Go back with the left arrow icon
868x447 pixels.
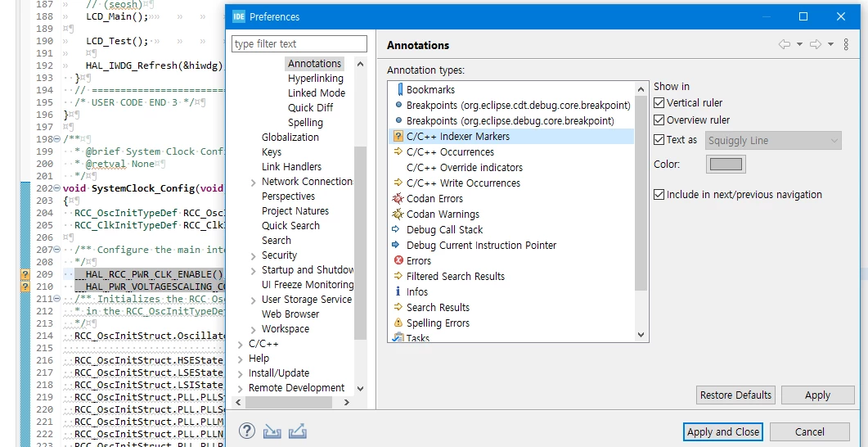tap(785, 45)
